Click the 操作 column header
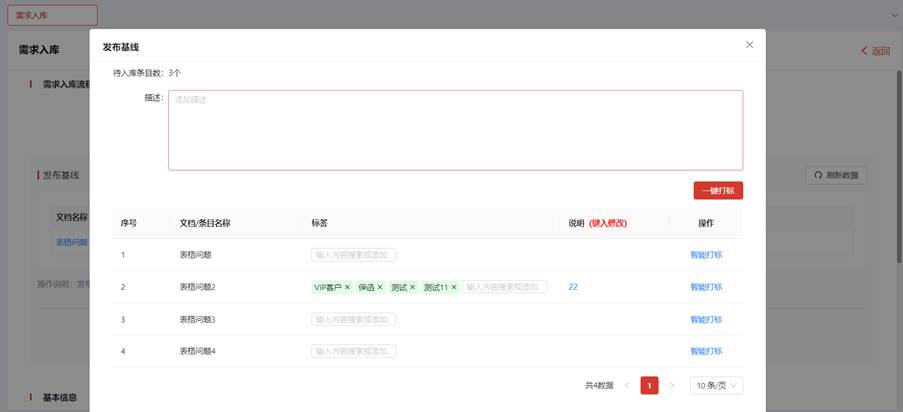Image resolution: width=903 pixels, height=412 pixels. [706, 224]
